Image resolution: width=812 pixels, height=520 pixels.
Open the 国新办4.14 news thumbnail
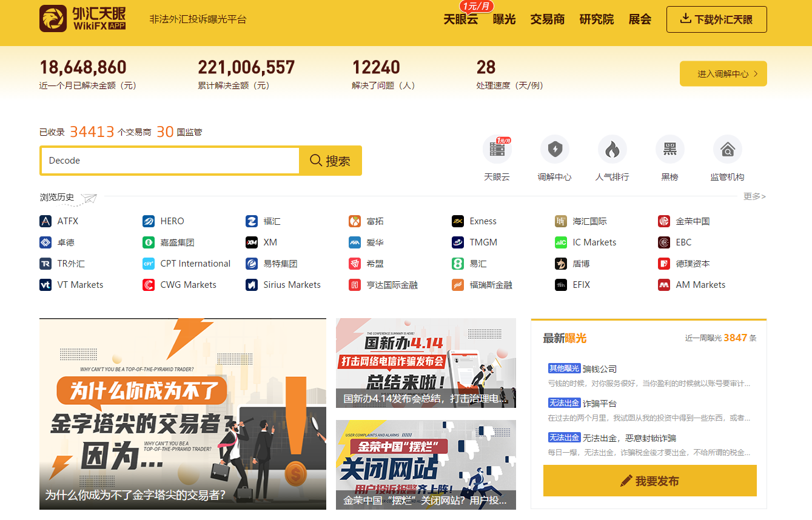click(426, 363)
